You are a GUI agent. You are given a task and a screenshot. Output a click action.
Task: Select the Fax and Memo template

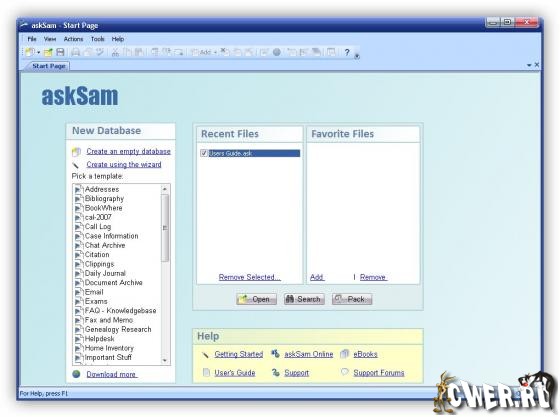109,320
